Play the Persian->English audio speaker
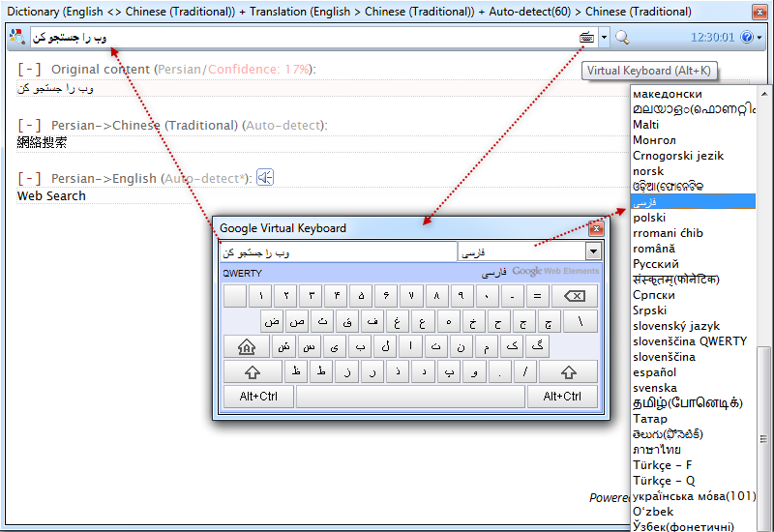The width and height of the screenshot is (774, 532). pyautogui.click(x=265, y=178)
